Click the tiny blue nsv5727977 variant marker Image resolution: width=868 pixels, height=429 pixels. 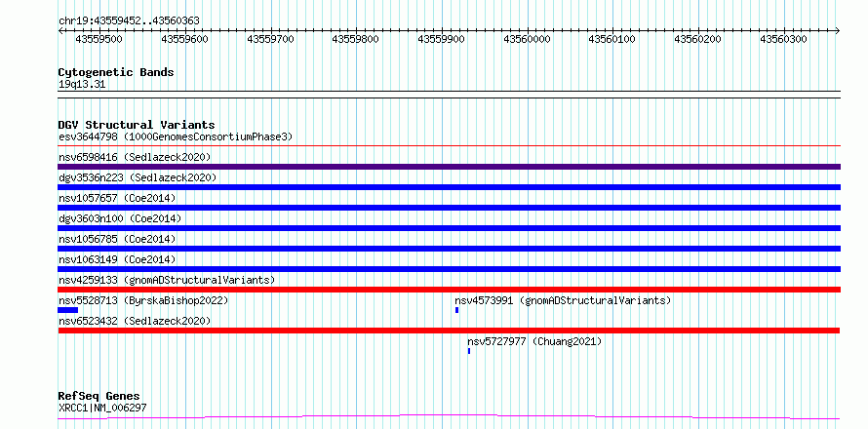pyautogui.click(x=469, y=351)
